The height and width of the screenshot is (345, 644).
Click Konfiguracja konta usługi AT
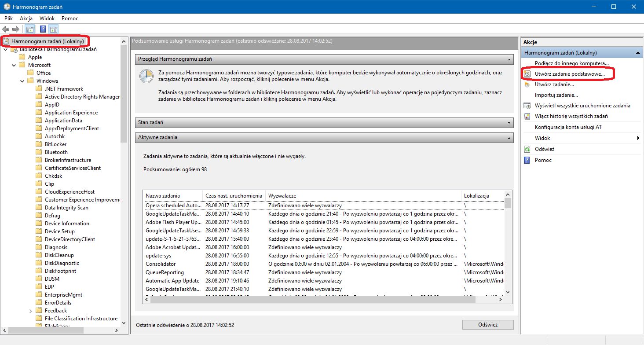click(568, 127)
